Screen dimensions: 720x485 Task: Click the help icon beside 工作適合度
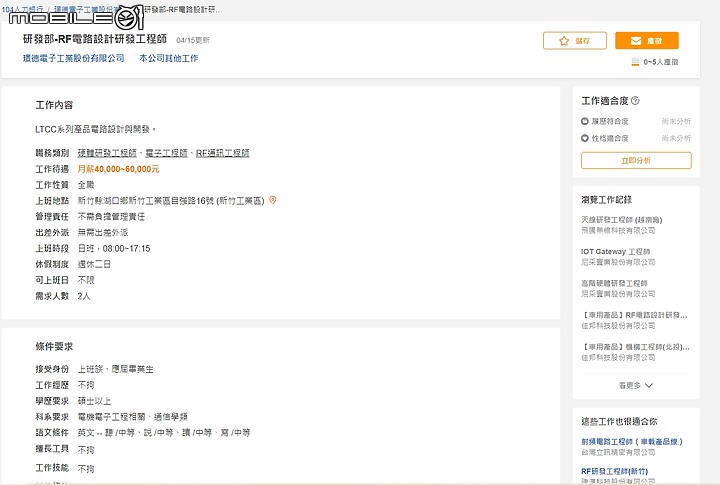coord(635,101)
